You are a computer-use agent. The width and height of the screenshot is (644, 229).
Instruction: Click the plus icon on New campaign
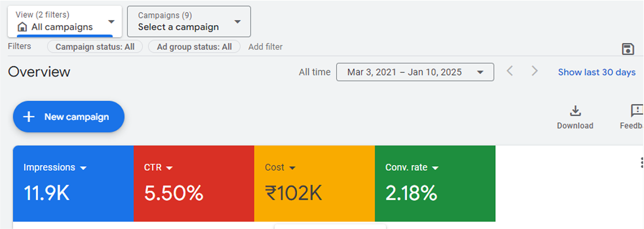[29, 116]
